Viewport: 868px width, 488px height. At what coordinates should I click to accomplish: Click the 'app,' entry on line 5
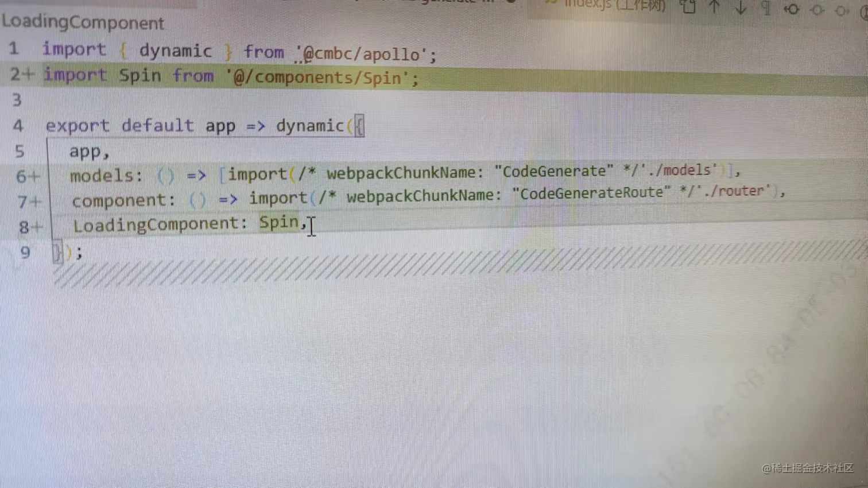tap(90, 152)
